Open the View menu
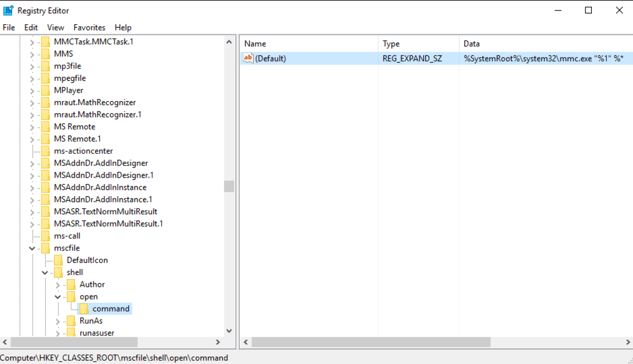This screenshot has height=364, width=633. tap(55, 27)
